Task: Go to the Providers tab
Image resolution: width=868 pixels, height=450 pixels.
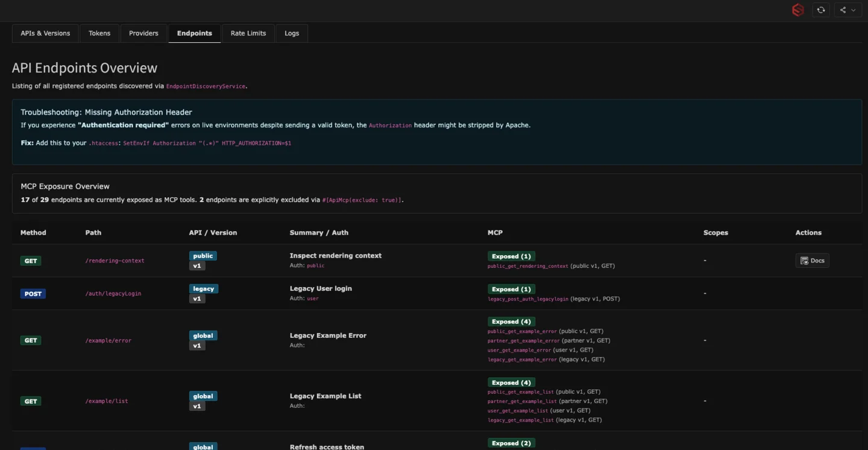Action: (x=143, y=33)
